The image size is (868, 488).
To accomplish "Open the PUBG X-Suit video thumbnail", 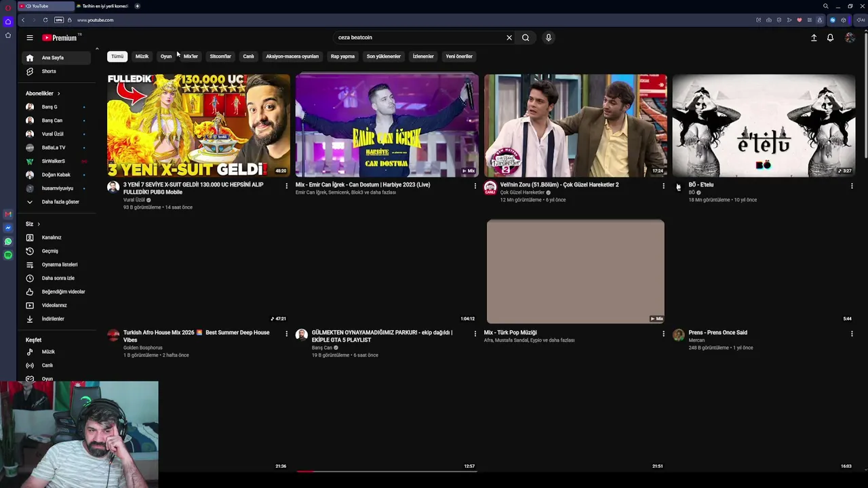I will click(199, 125).
